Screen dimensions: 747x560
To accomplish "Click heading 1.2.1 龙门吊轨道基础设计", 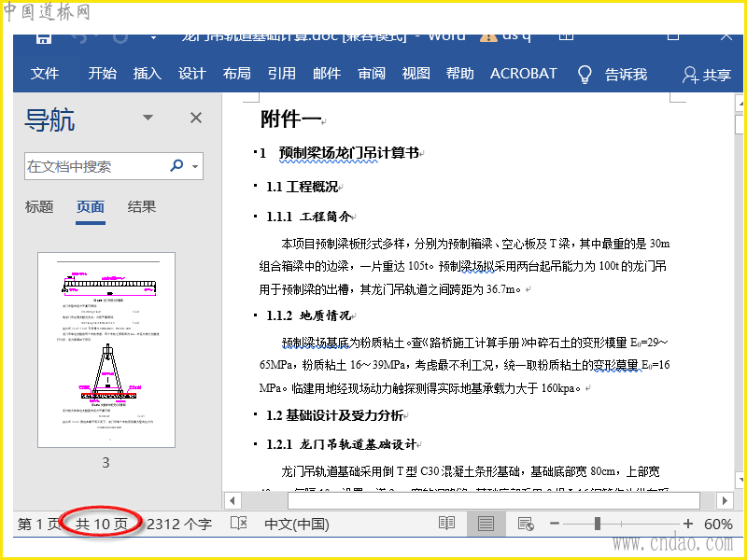I will pyautogui.click(x=342, y=445).
